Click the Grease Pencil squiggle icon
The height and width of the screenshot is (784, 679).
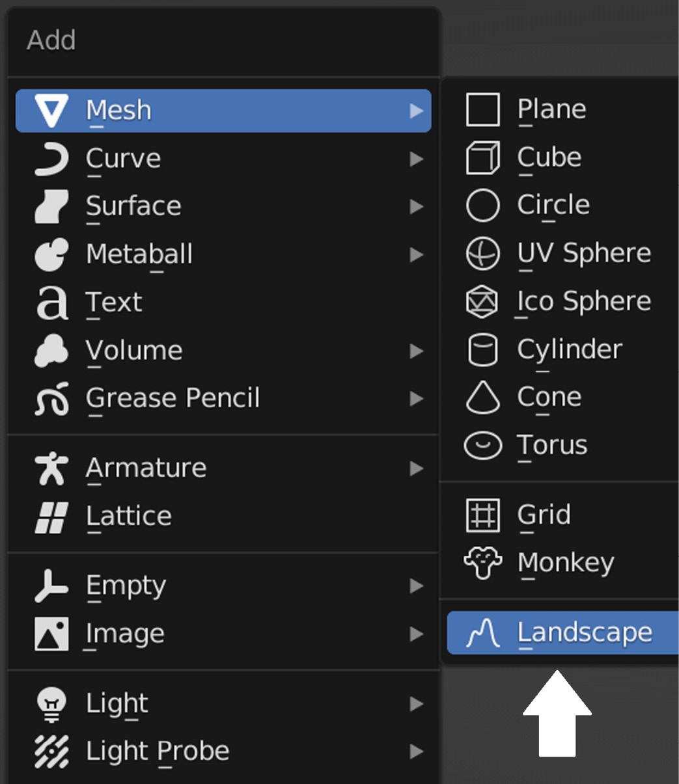[x=51, y=398]
